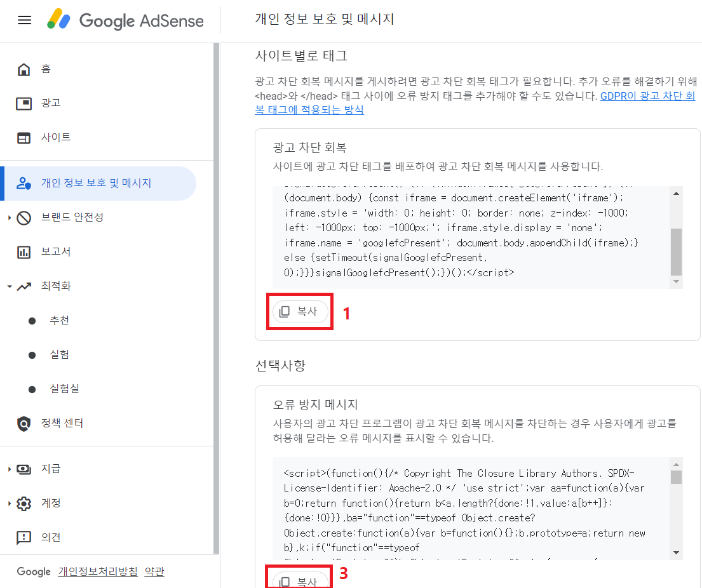The height and width of the screenshot is (588, 702).
Task: Open the 광고 menu item
Action: [x=51, y=103]
